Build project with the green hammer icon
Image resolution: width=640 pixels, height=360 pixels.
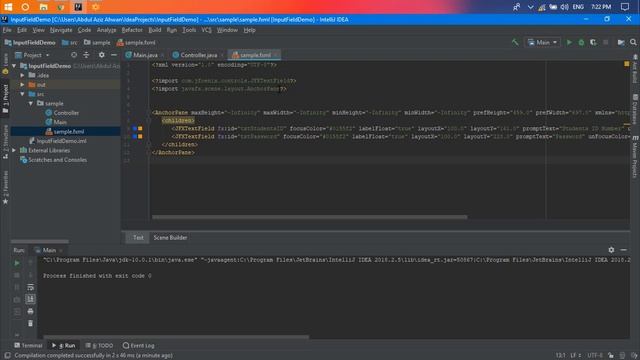click(515, 42)
